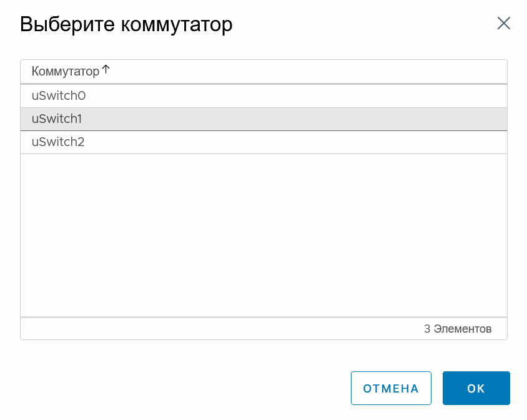The width and height of the screenshot is (527, 420).
Task: Click the ОТМЕНА button
Action: [391, 388]
